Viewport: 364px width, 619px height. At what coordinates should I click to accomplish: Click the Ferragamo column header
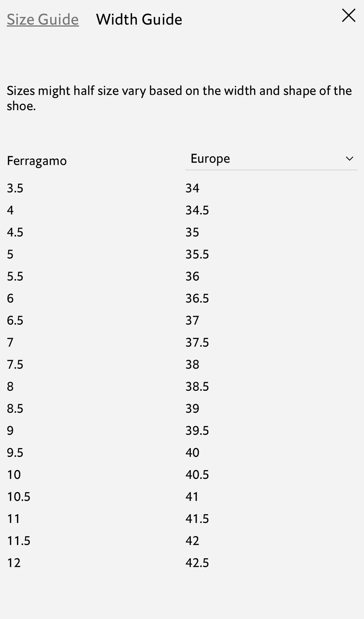click(37, 161)
